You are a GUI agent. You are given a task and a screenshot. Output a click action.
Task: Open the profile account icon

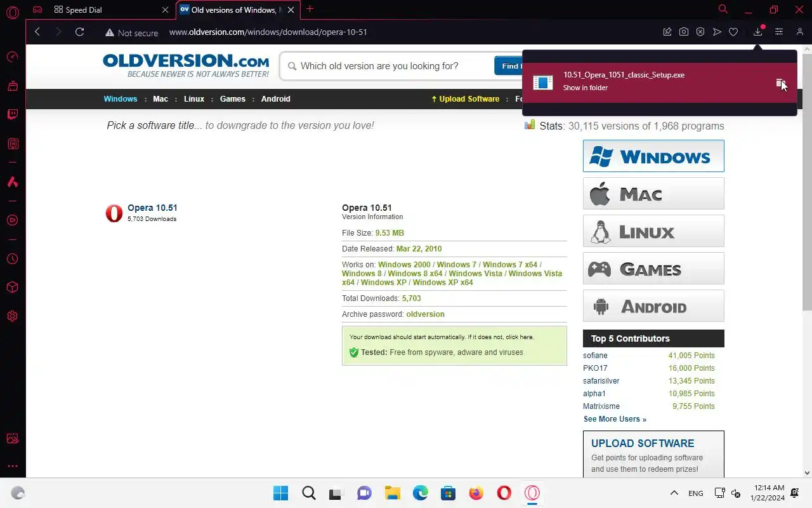pyautogui.click(x=800, y=32)
